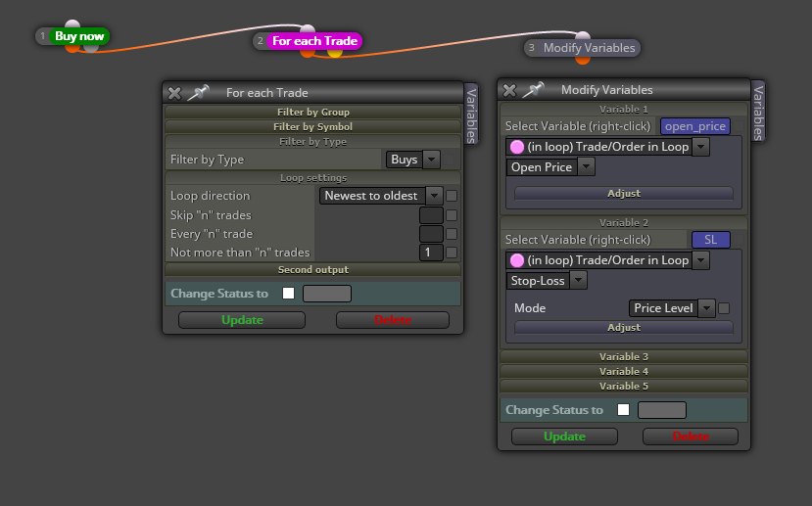Click Adjust bar under Variable 2
This screenshot has width=812, height=506.
coord(624,328)
